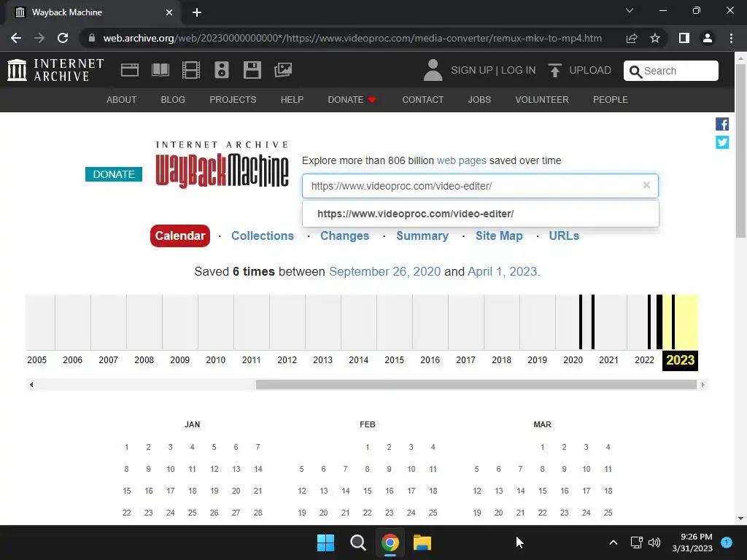
Task: Switch to the Collections tab
Action: click(x=263, y=236)
